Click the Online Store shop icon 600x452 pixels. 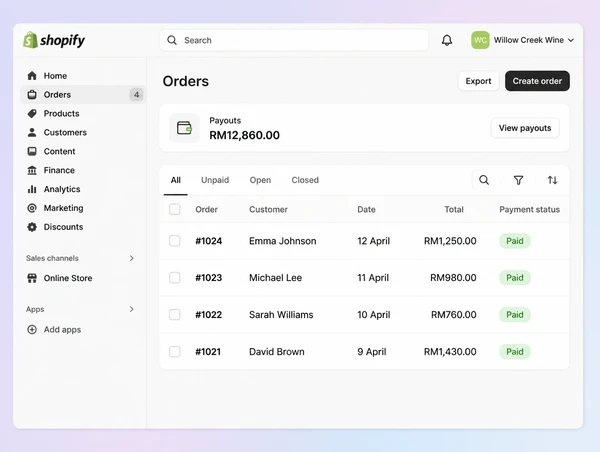(32, 278)
